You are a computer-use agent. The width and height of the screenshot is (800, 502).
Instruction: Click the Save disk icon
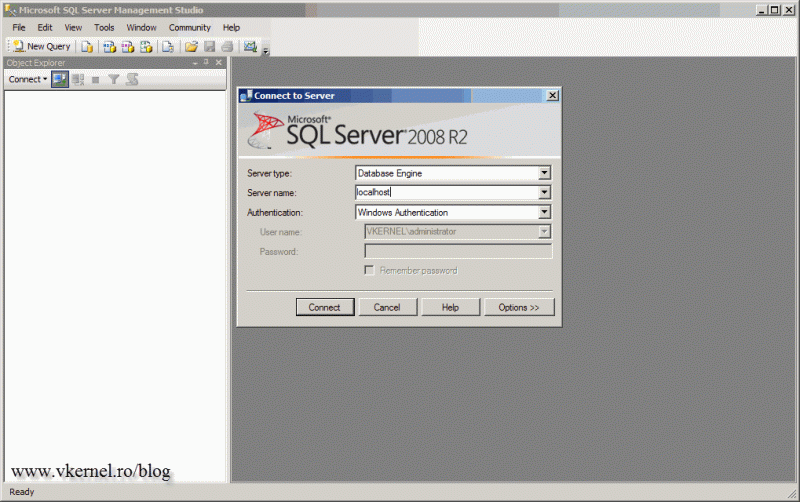coord(209,46)
